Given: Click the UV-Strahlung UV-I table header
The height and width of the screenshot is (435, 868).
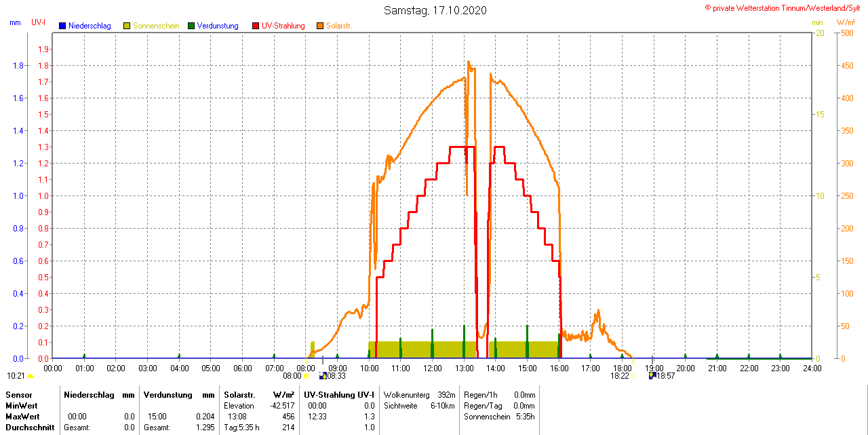Looking at the screenshot, I should click(x=339, y=394).
